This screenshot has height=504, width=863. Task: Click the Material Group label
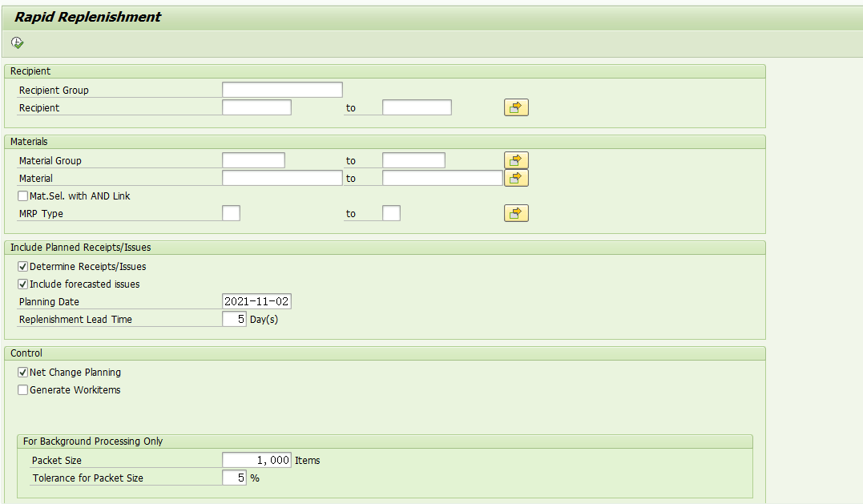pos(50,161)
